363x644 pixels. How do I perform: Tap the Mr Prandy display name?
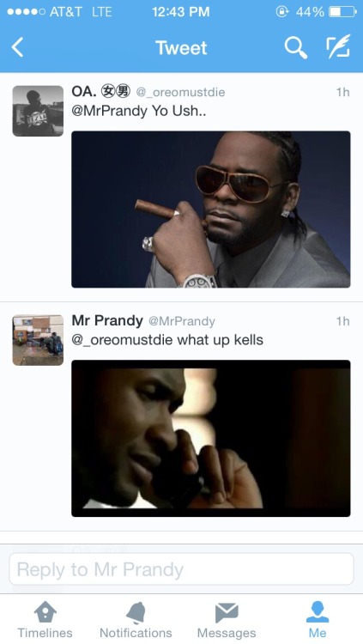(107, 320)
